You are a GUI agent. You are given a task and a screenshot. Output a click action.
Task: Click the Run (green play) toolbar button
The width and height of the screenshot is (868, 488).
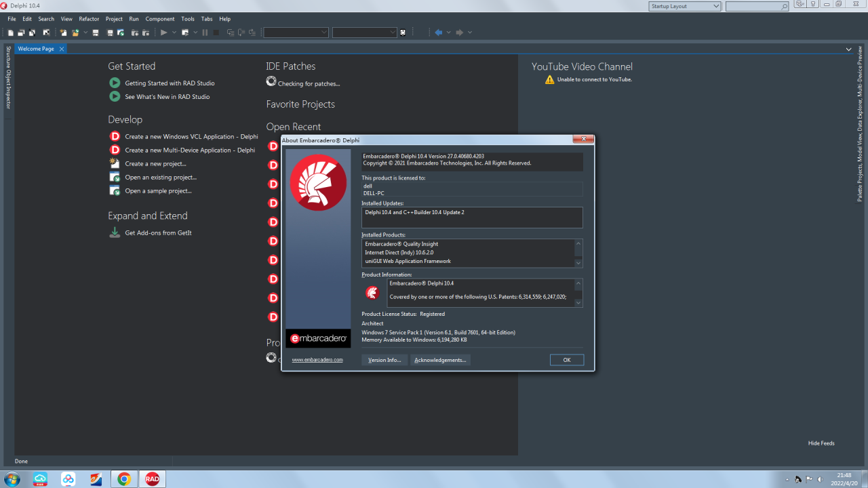tap(163, 33)
